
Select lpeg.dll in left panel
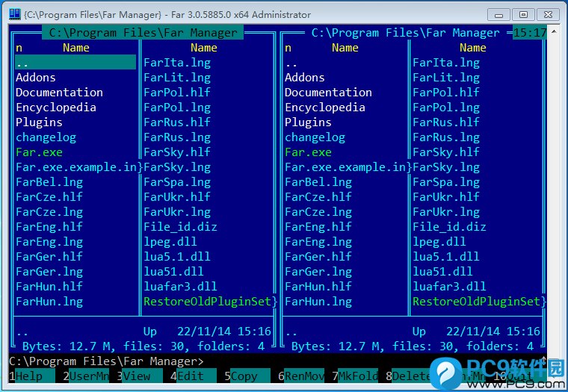pyautogui.click(x=170, y=241)
